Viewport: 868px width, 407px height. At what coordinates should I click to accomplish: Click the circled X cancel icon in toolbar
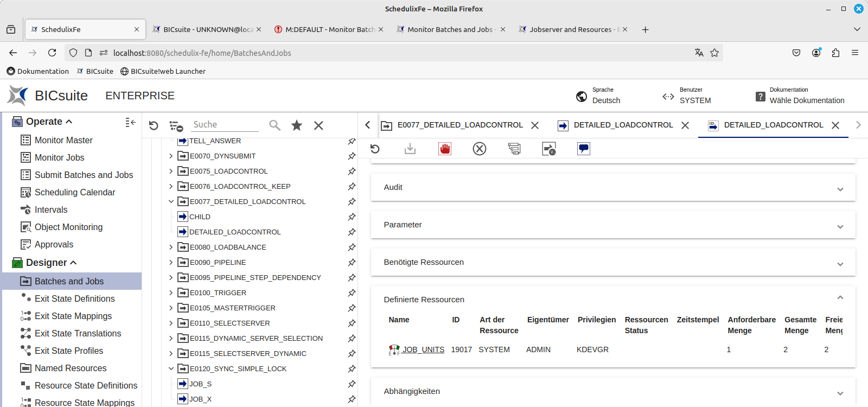pos(480,149)
